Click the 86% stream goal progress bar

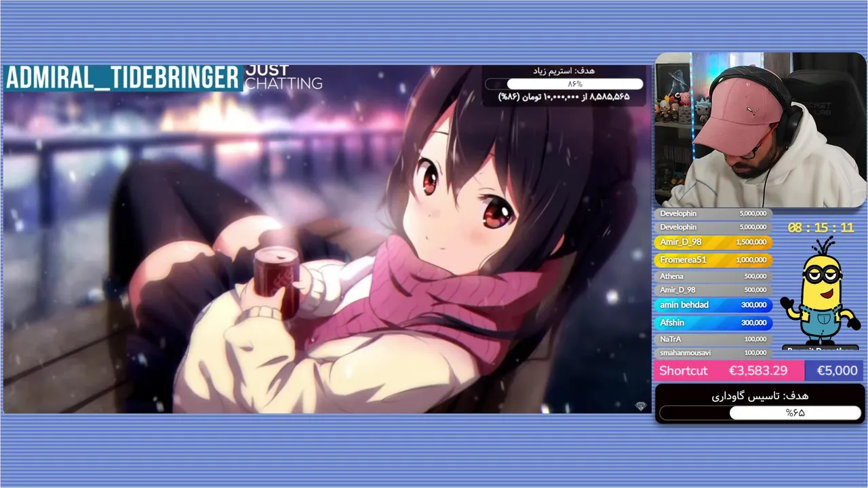tap(564, 84)
